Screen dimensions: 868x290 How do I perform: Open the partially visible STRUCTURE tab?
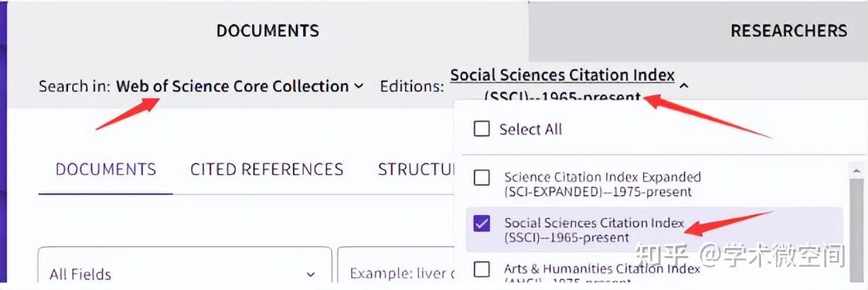(416, 169)
